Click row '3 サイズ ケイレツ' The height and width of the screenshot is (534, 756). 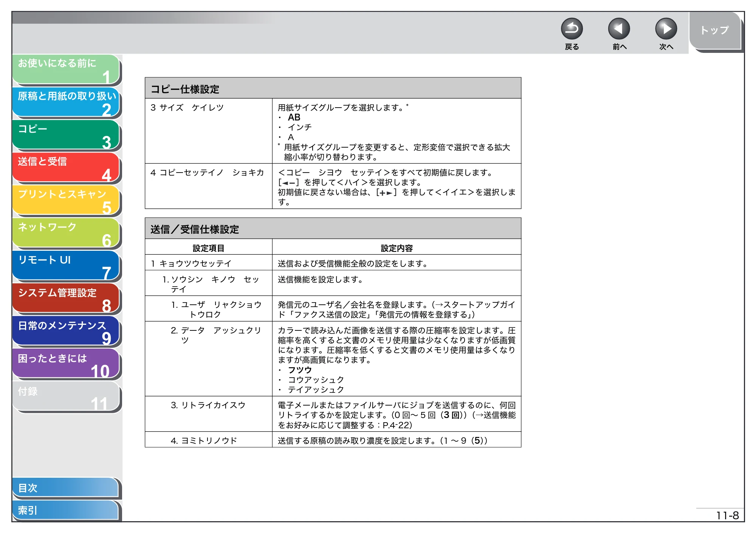tap(333, 131)
